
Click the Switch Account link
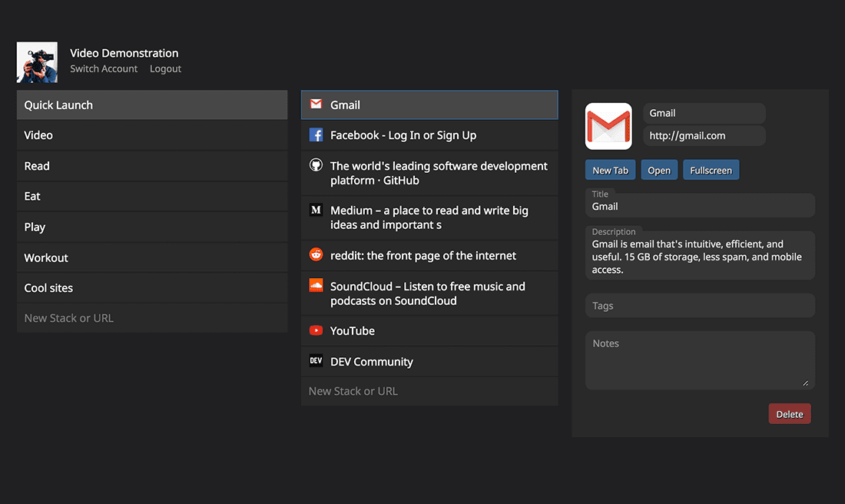click(104, 69)
